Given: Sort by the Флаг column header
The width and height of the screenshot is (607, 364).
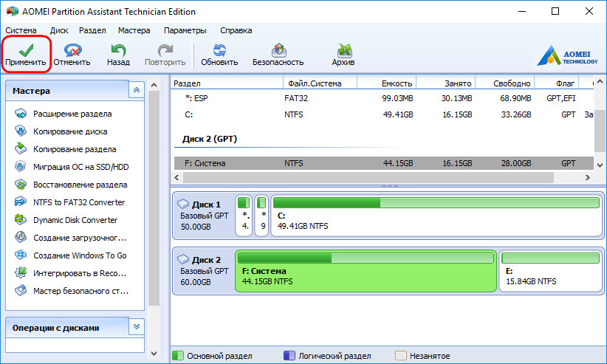Looking at the screenshot, I should point(557,83).
